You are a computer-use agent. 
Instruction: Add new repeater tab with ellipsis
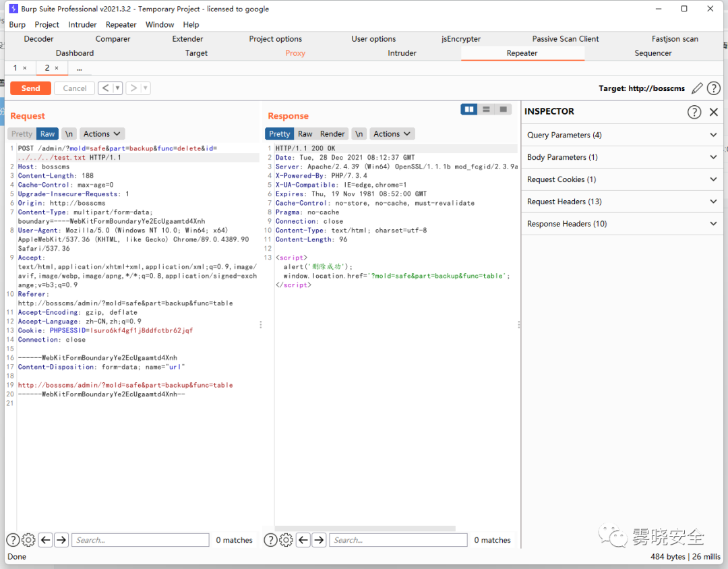pyautogui.click(x=80, y=68)
